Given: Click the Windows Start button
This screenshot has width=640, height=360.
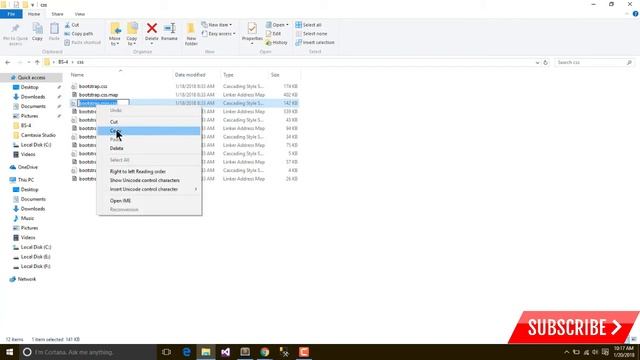Looking at the screenshot, I should (9, 352).
